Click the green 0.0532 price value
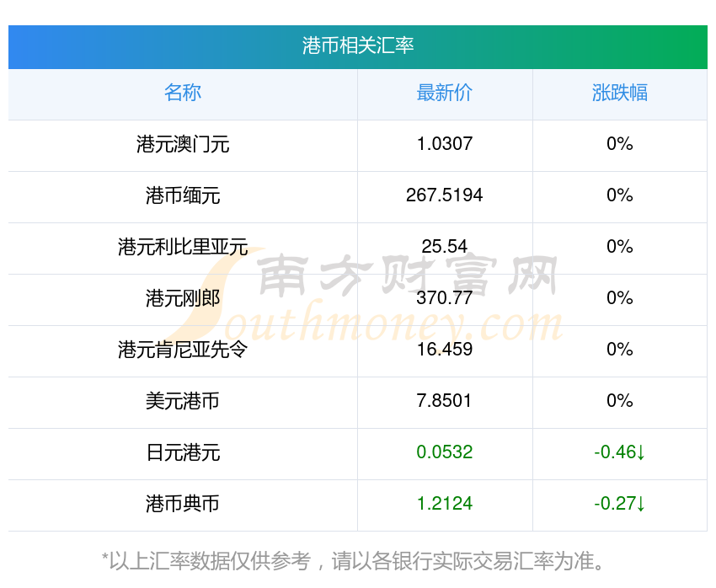716x588 pixels. pyautogui.click(x=444, y=452)
